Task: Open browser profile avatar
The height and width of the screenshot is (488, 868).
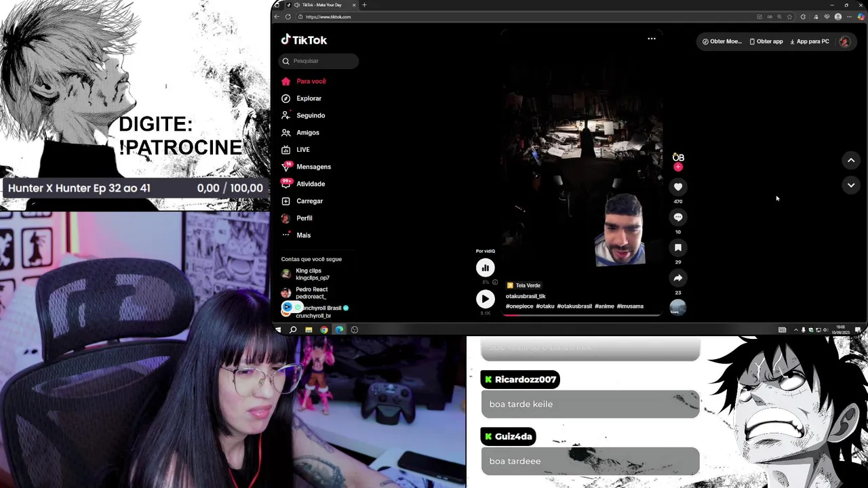Action: pyautogui.click(x=838, y=17)
